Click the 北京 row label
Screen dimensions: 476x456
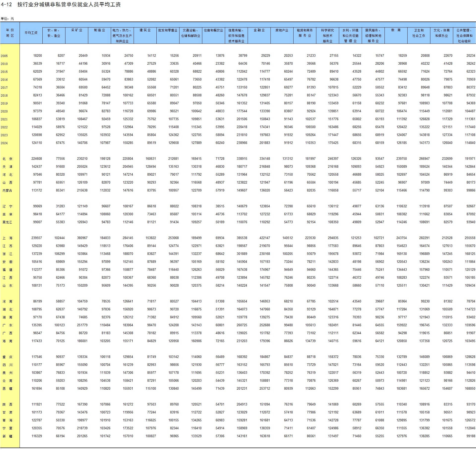click(x=7, y=159)
